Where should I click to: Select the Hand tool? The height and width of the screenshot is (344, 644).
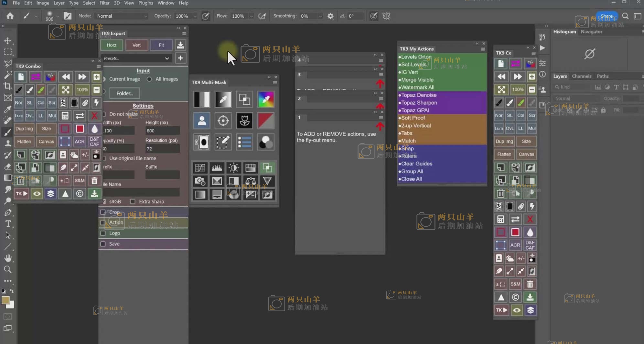(8, 258)
